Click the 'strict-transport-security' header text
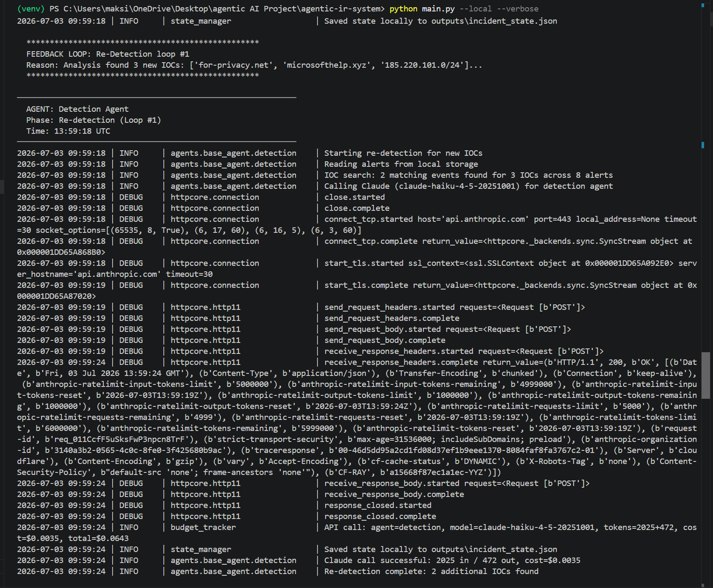 pyautogui.click(x=276, y=439)
